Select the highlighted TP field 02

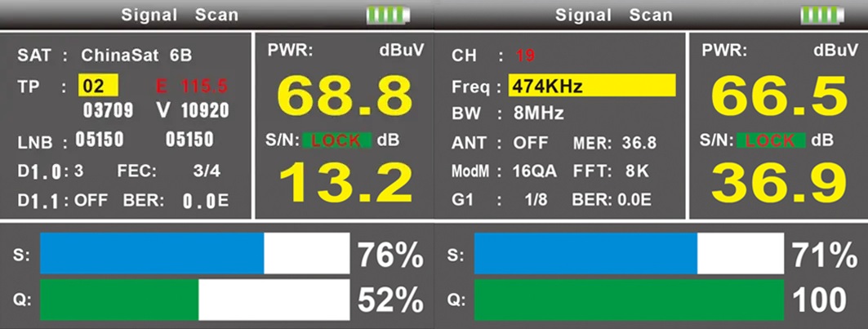click(x=99, y=86)
